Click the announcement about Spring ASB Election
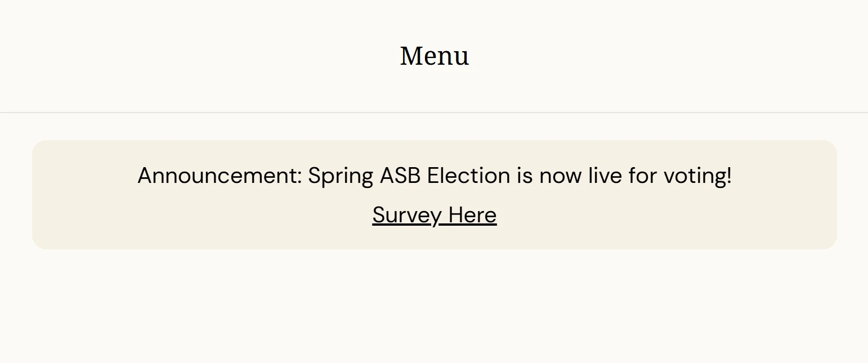This screenshot has width=868, height=363. coord(433,175)
